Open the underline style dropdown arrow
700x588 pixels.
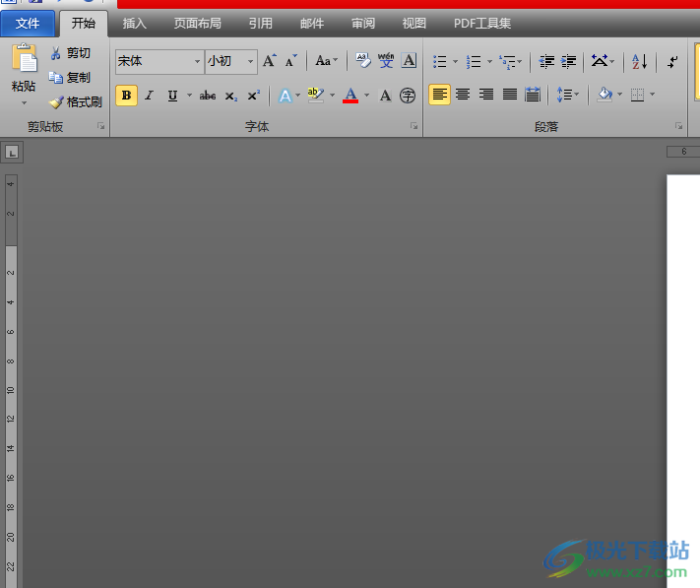[x=189, y=96]
